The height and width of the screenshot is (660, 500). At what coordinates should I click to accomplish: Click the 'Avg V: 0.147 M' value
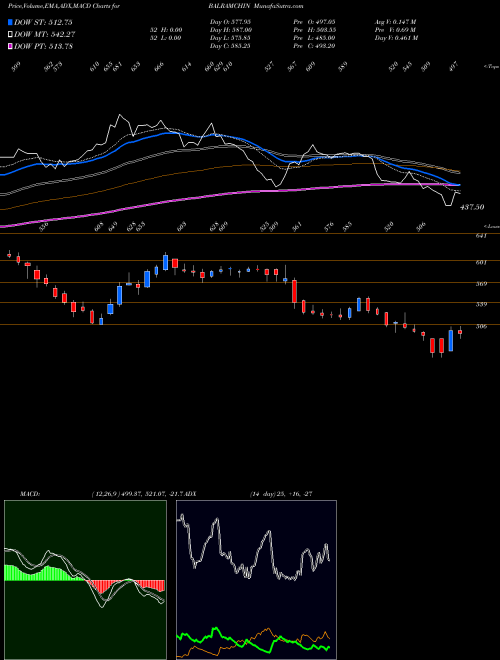pos(395,22)
